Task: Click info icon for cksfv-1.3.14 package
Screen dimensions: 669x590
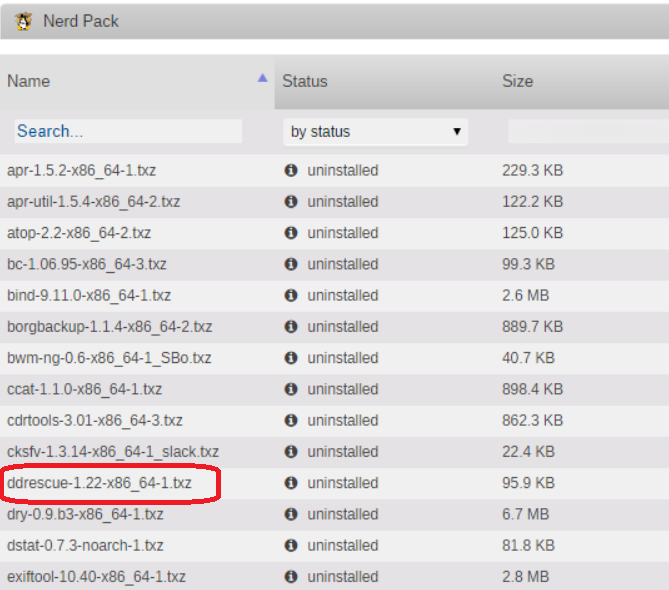Action: [291, 451]
